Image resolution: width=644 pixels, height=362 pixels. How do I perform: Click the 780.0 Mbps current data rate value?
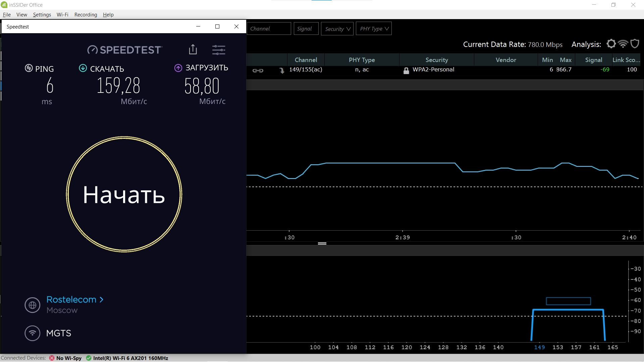[545, 45]
